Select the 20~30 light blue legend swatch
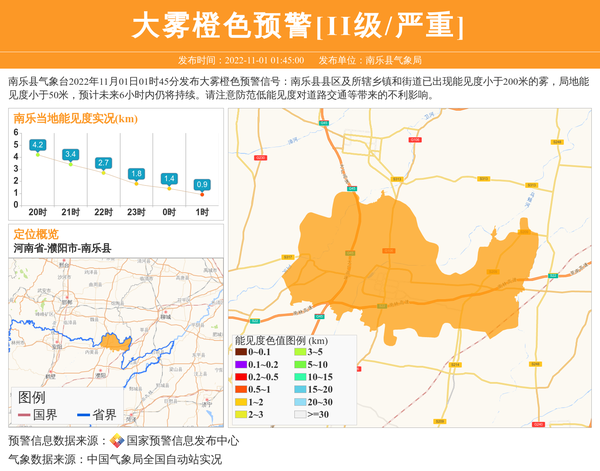The width and height of the screenshot is (600, 471). pyautogui.click(x=300, y=401)
